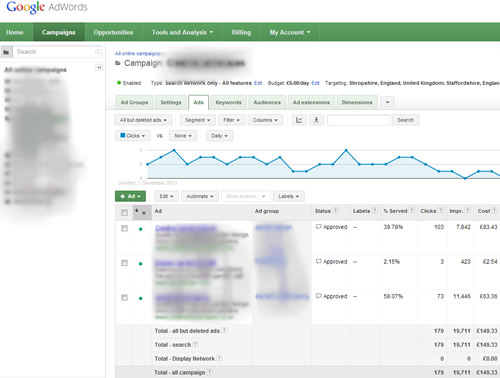Click help icon next to Cost column

coord(495,210)
